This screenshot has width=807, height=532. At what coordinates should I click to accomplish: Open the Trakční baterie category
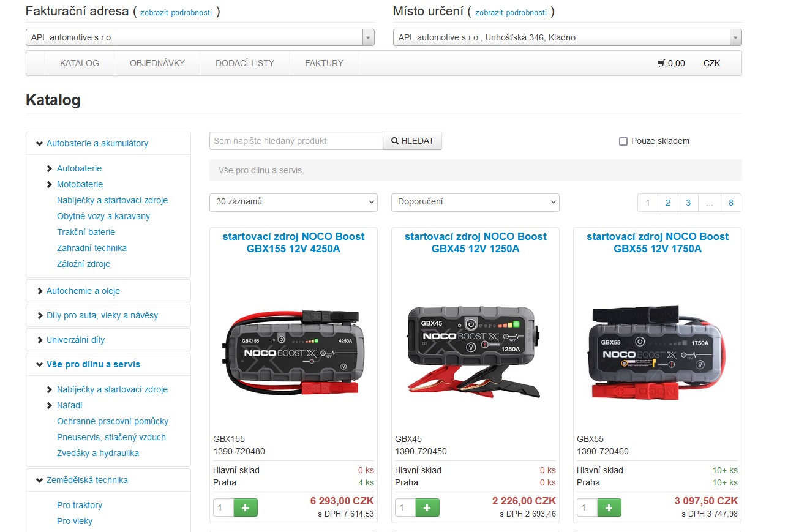click(86, 232)
